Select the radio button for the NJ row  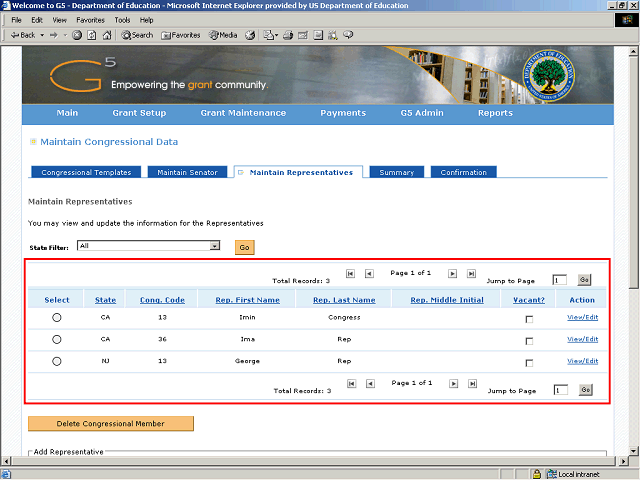click(x=56, y=361)
